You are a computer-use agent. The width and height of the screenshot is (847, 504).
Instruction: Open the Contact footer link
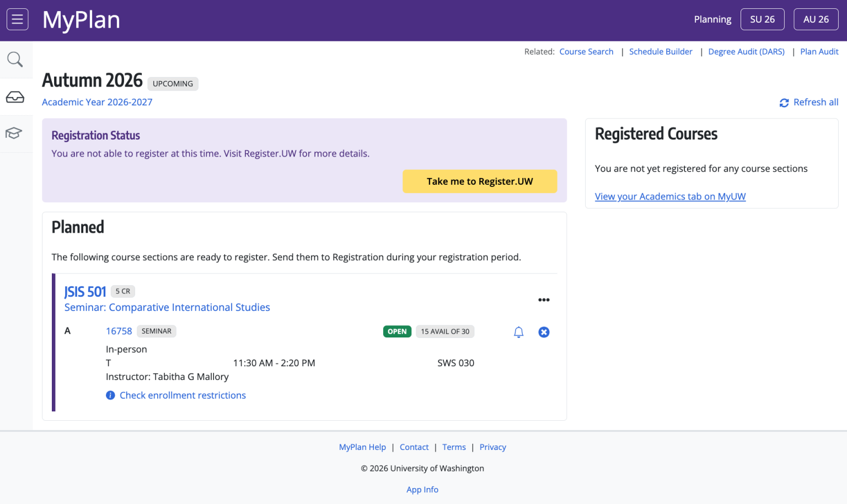click(414, 447)
